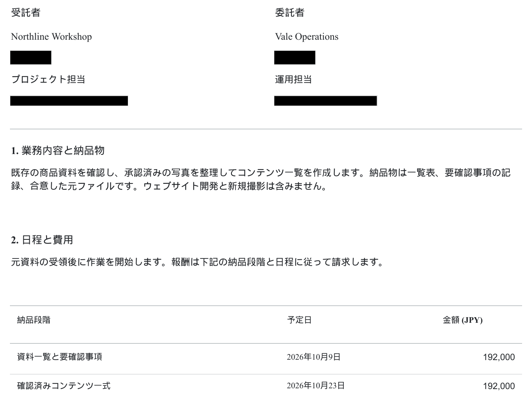Viewport: 532px width, 399px height.
Task: Click the long redacted bar under 運用担当
Action: (x=326, y=100)
